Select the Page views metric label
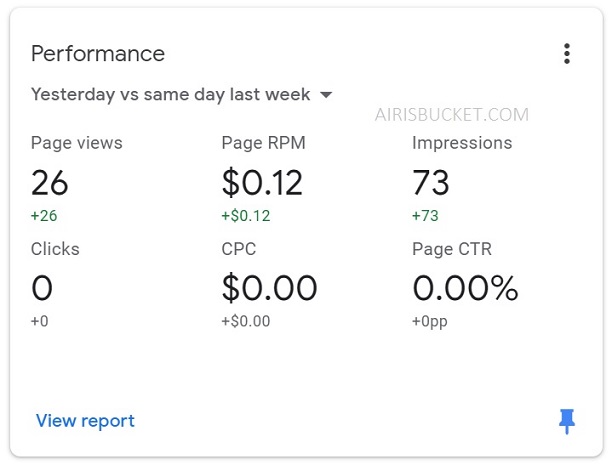612x465 pixels. 77,143
